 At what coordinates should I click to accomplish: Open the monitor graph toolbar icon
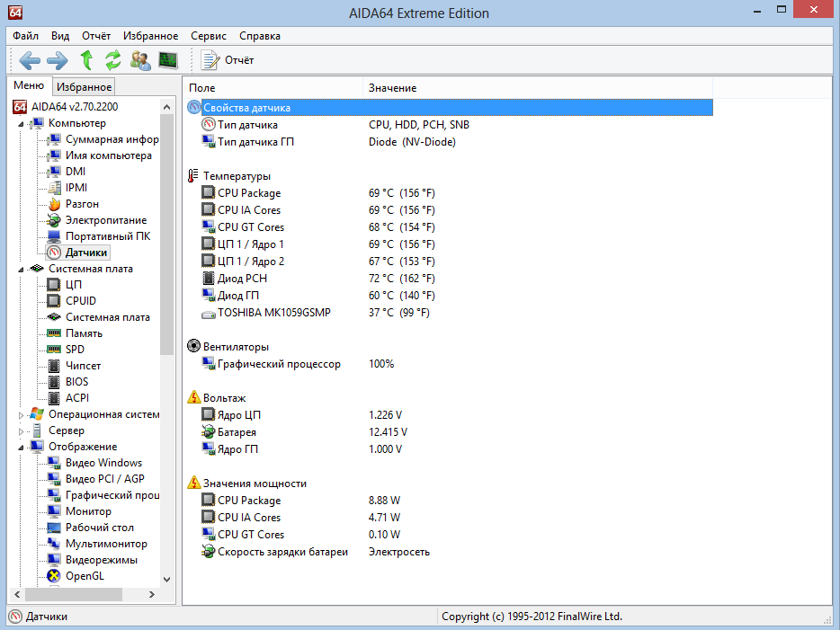coord(168,60)
